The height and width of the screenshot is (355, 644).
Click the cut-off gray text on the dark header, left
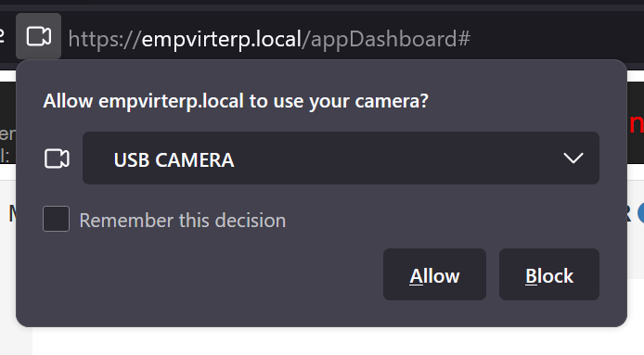pos(7,145)
